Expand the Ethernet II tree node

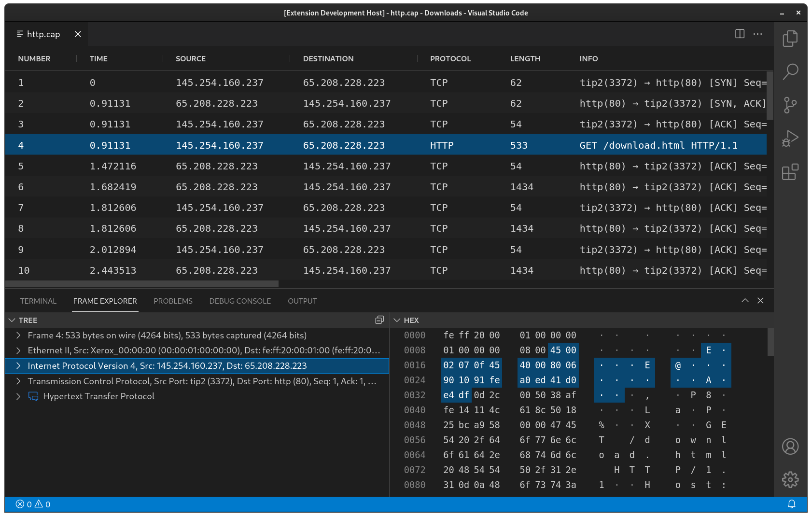pyautogui.click(x=18, y=350)
